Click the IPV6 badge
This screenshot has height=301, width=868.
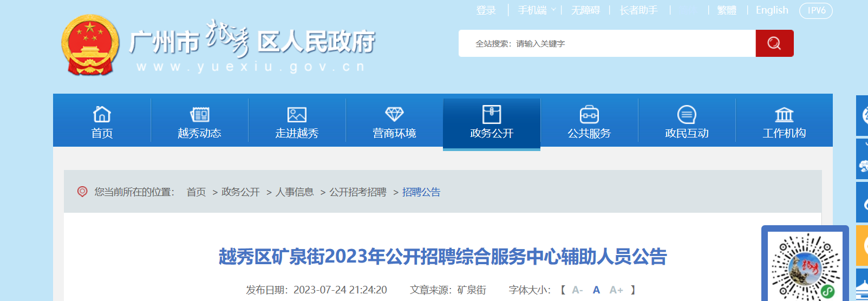[816, 11]
